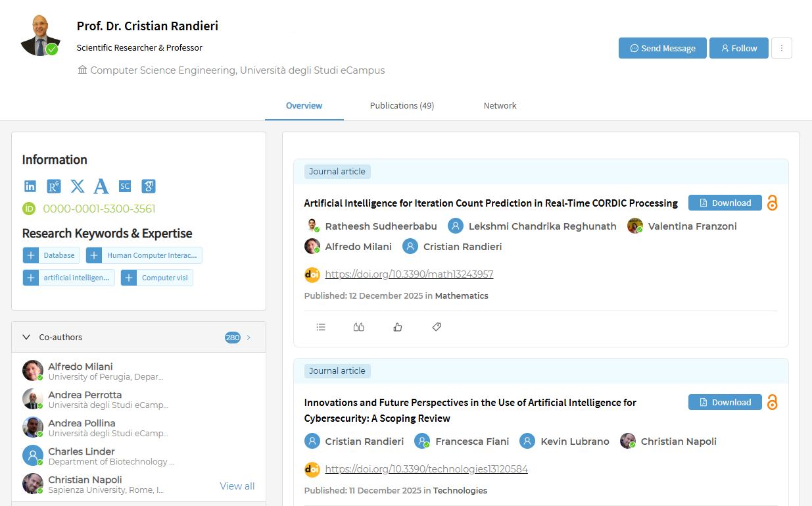Viewport: 812px width, 506px height.
Task: Click the Technologies journal name
Action: (x=460, y=491)
